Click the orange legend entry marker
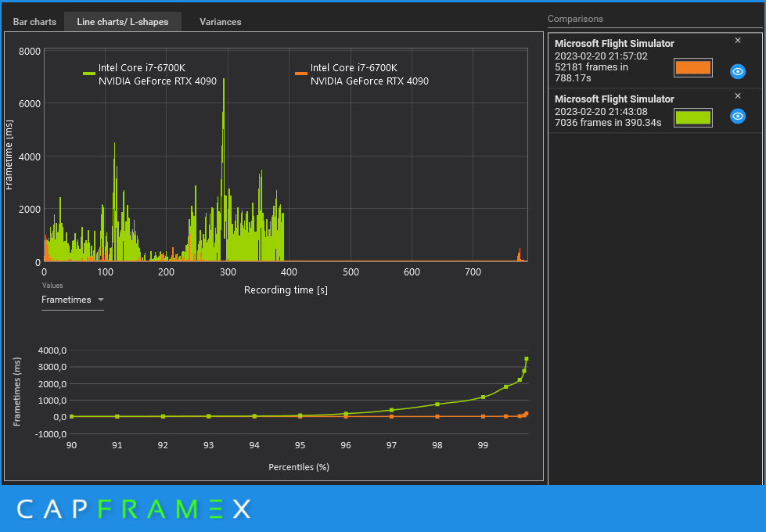This screenshot has height=532, width=766. (x=301, y=74)
